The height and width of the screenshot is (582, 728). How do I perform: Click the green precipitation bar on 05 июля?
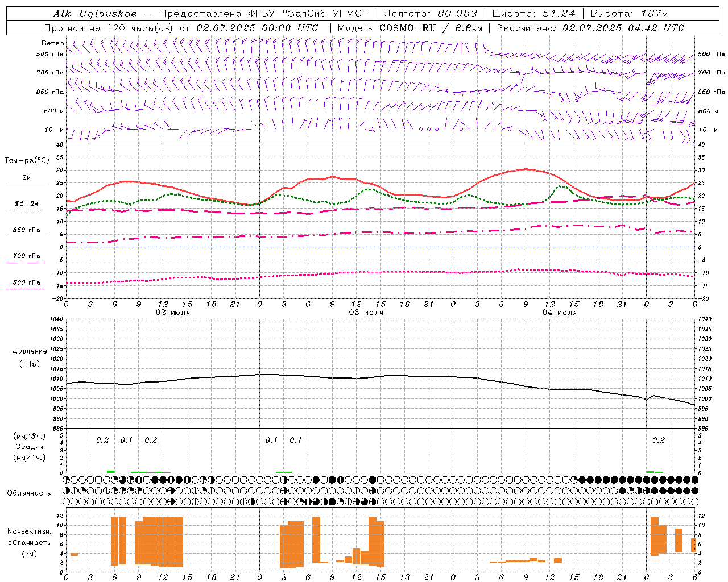coord(654,472)
